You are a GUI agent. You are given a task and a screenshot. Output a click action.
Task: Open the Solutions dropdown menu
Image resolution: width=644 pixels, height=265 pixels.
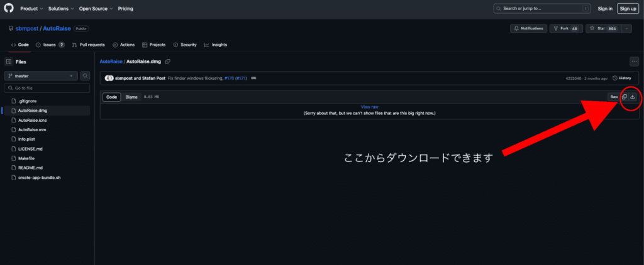61,9
